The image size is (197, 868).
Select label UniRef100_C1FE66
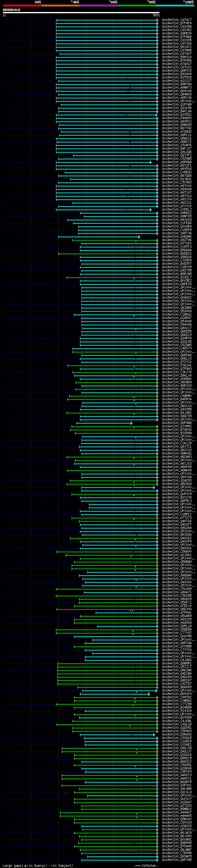click(177, 223)
